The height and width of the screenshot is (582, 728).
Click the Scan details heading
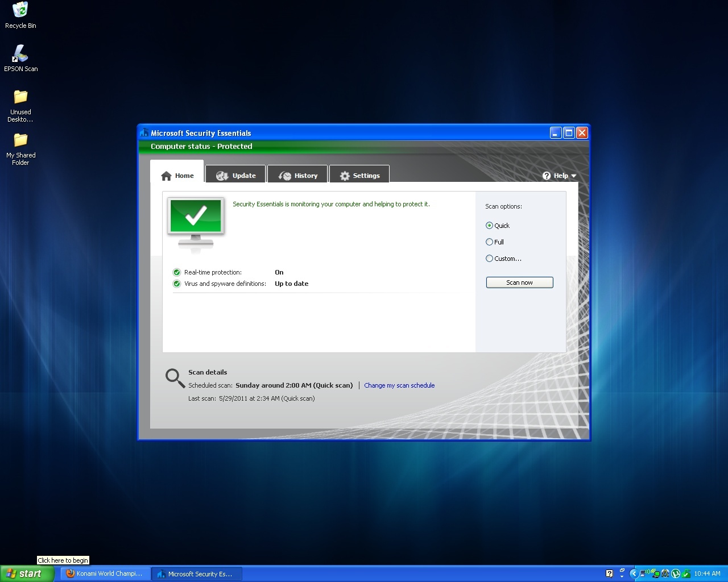tap(208, 372)
